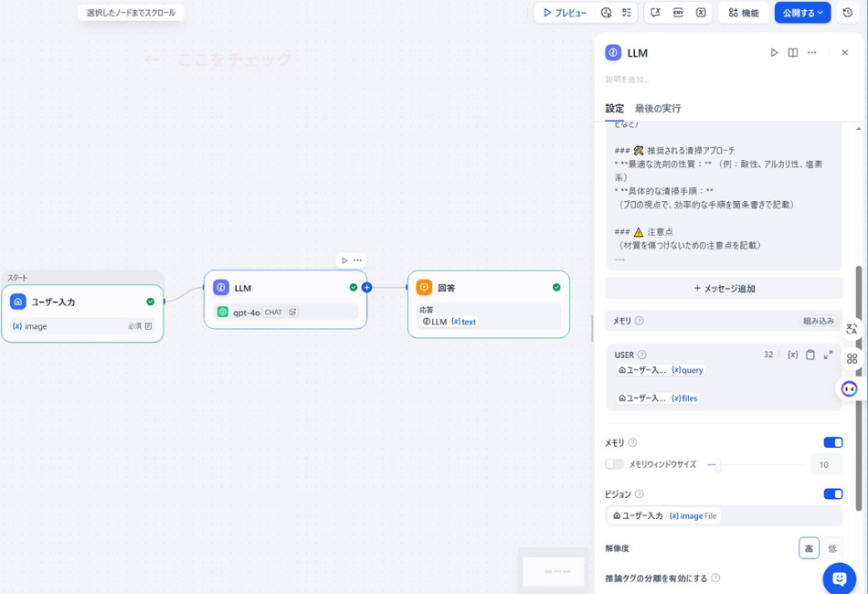
Task: Click the メッセージ追加 button
Action: pos(723,288)
